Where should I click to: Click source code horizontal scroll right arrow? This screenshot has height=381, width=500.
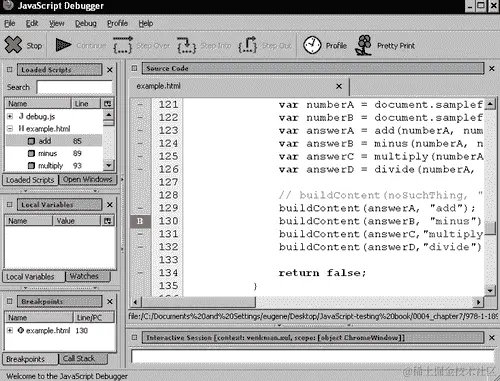[479, 302]
